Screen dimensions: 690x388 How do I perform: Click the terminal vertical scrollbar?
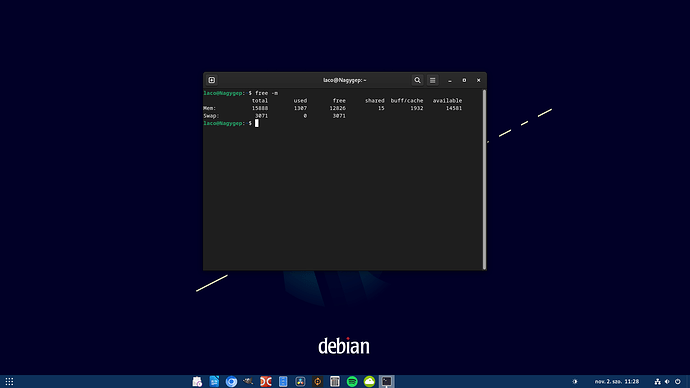coord(484,179)
